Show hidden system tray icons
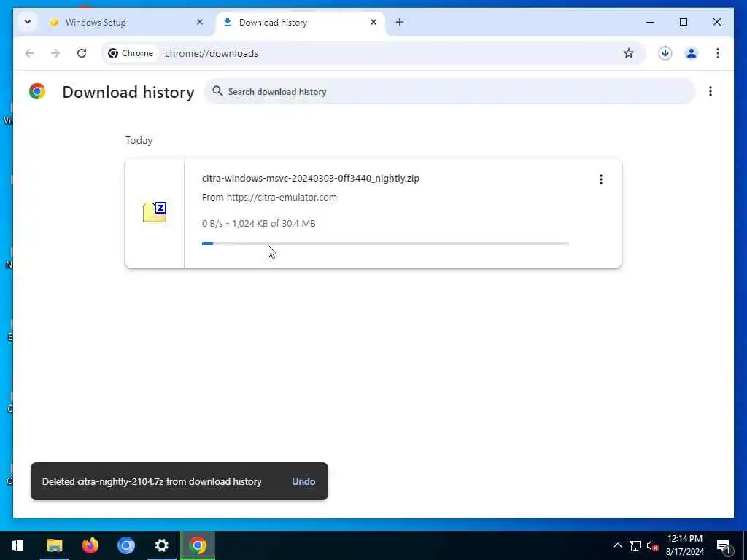The height and width of the screenshot is (560, 747). tap(617, 545)
